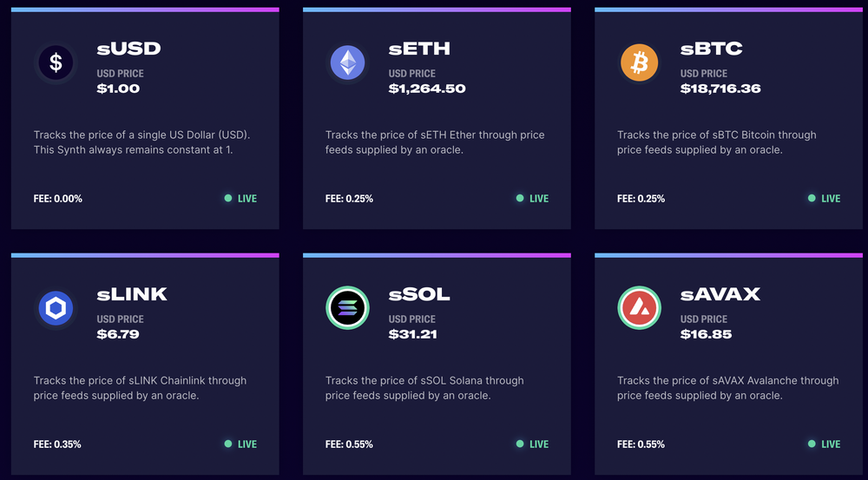
Task: Click the green LIVE dot on sUSD card
Action: pyautogui.click(x=228, y=198)
